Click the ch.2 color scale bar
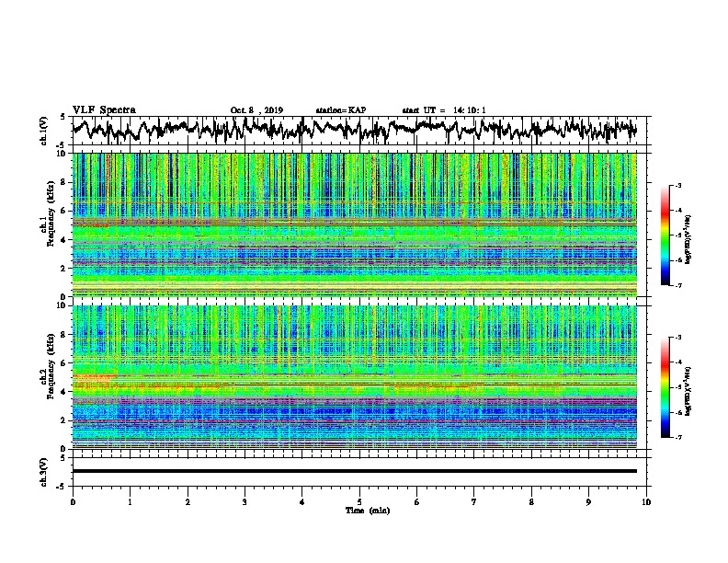The image size is (728, 563). (665, 387)
